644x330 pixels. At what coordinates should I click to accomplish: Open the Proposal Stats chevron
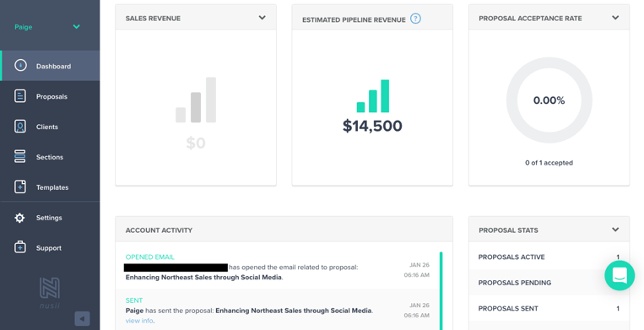[615, 230]
